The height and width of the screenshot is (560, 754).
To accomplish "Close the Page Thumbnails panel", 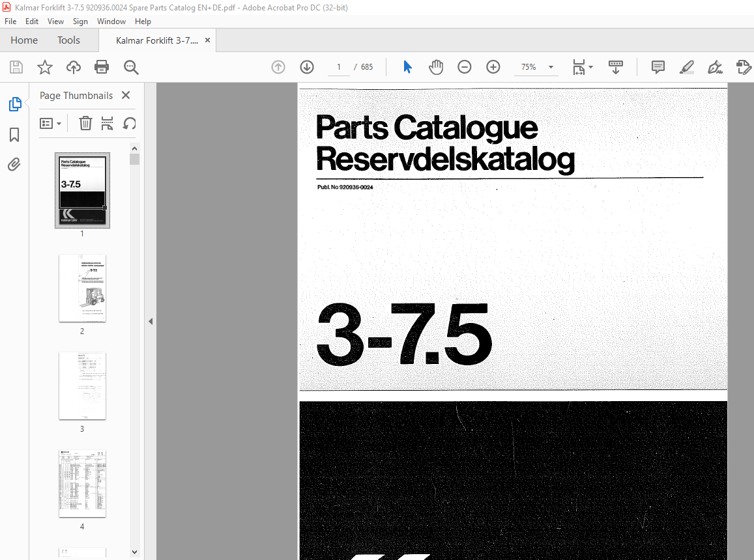I will coord(126,95).
